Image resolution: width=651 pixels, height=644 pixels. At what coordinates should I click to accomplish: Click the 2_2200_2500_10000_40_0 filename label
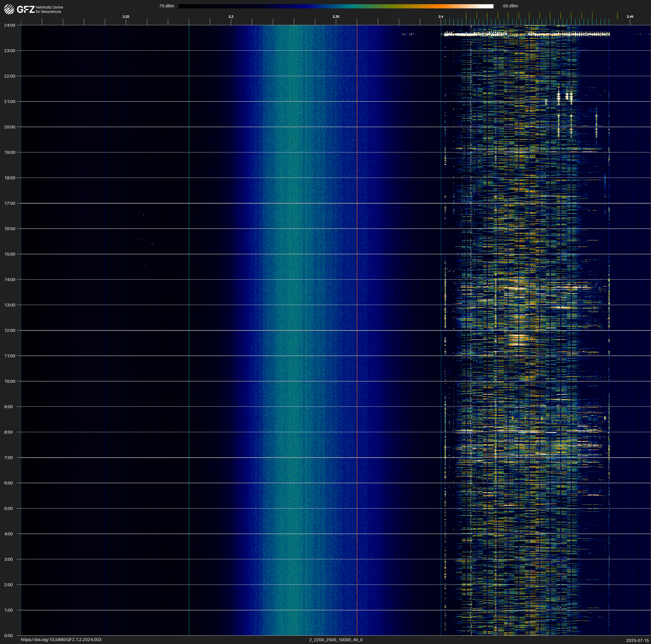(x=336, y=640)
